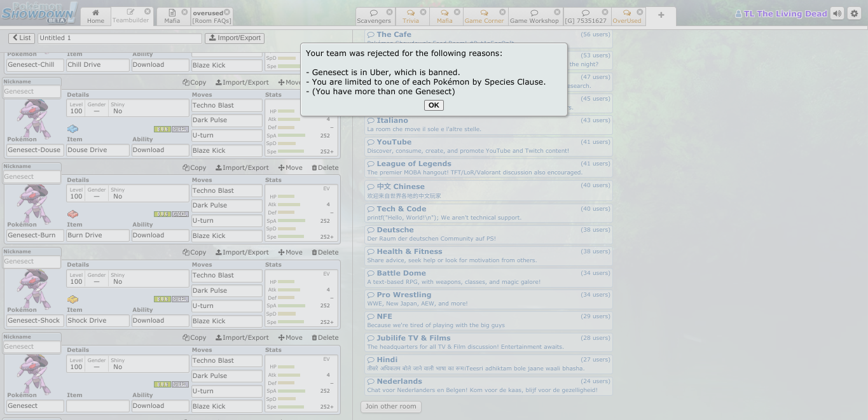Switch to the Teambuilder tab
Image resolution: width=868 pixels, height=420 pixels.
[x=131, y=16]
